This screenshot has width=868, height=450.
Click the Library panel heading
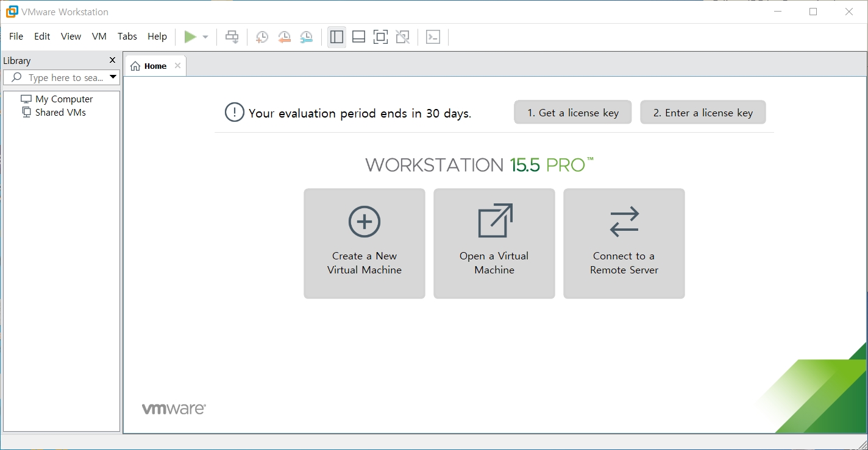click(17, 61)
